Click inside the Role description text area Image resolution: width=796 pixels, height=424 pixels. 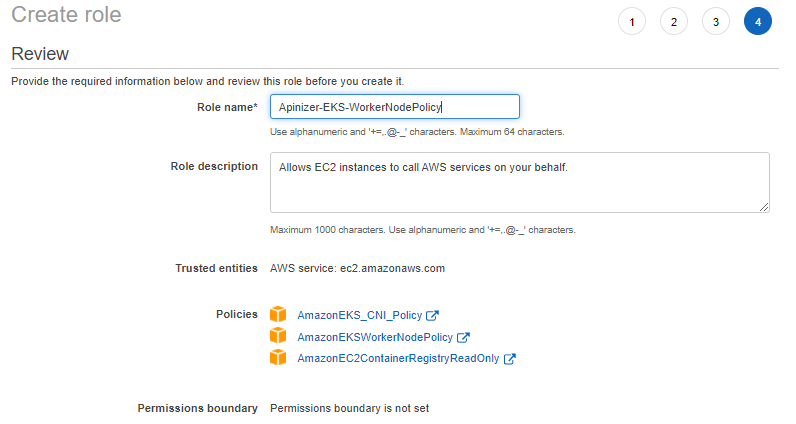pos(519,182)
